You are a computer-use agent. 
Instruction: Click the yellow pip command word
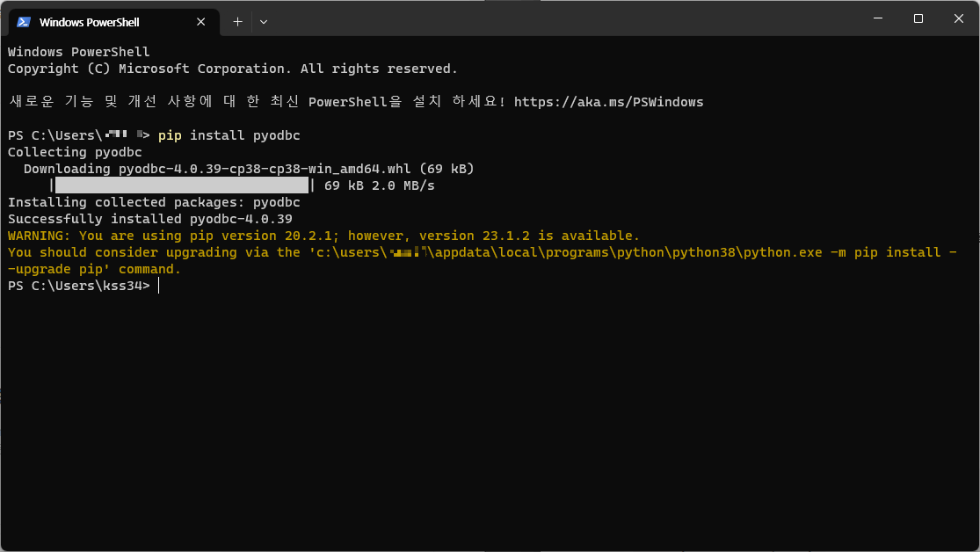pos(170,135)
